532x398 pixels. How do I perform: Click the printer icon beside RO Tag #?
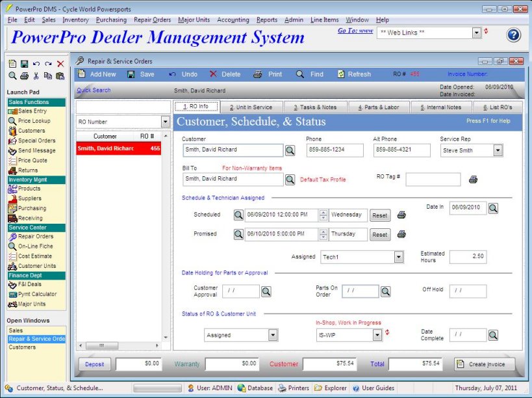click(x=473, y=179)
